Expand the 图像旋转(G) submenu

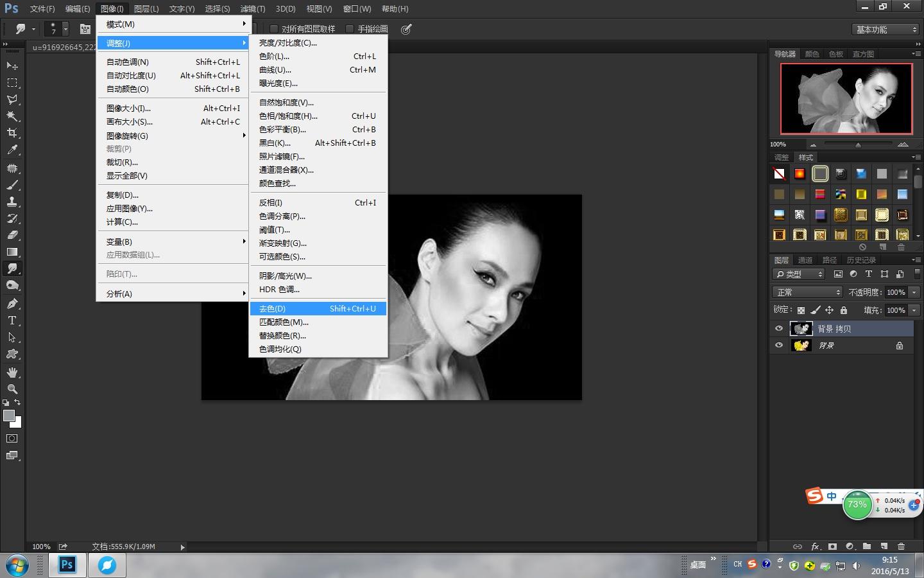[172, 136]
